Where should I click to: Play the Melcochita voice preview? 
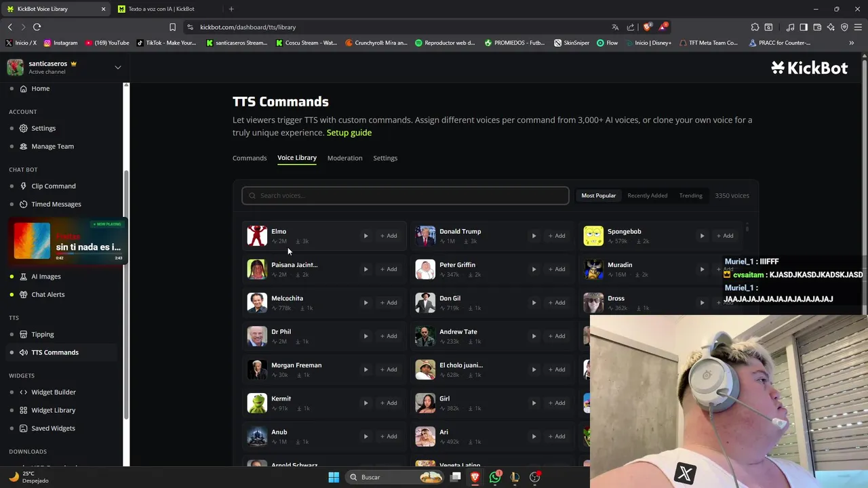tap(366, 302)
